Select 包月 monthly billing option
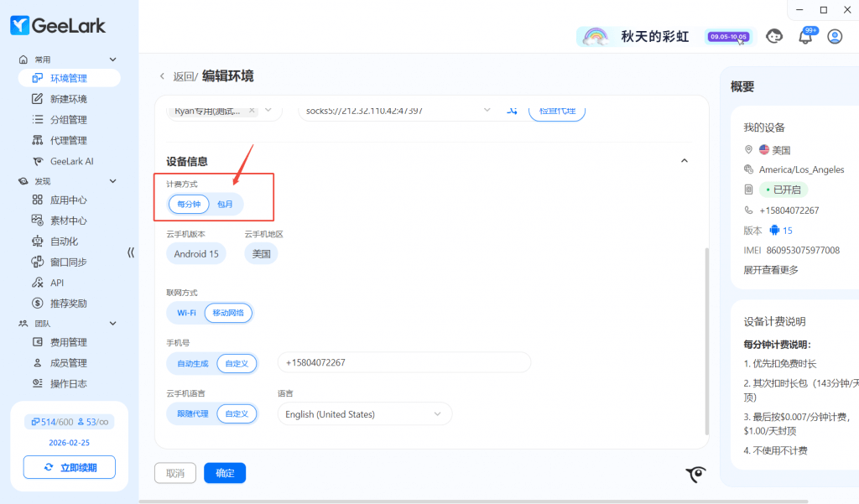 [226, 204]
